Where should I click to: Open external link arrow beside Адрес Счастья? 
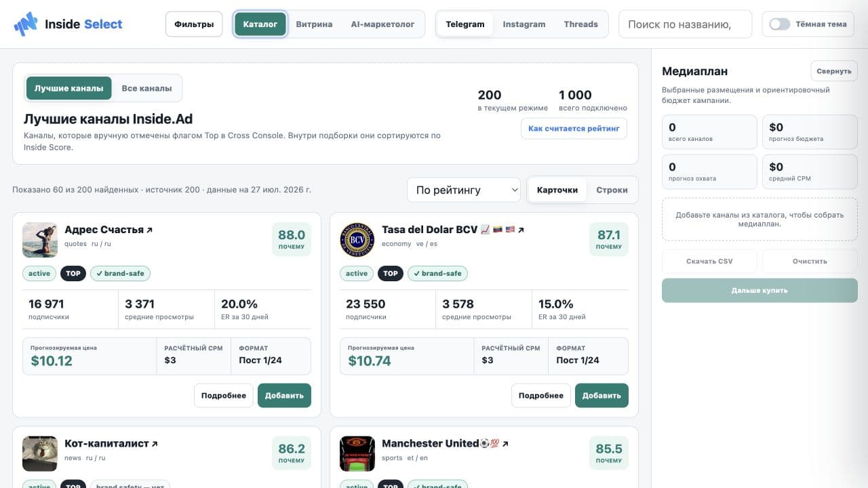pyautogui.click(x=150, y=230)
